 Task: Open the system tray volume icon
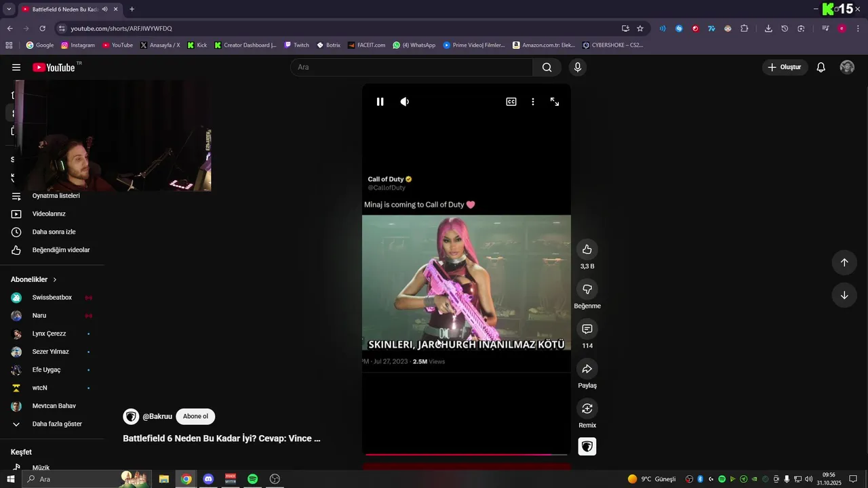pyautogui.click(x=808, y=479)
